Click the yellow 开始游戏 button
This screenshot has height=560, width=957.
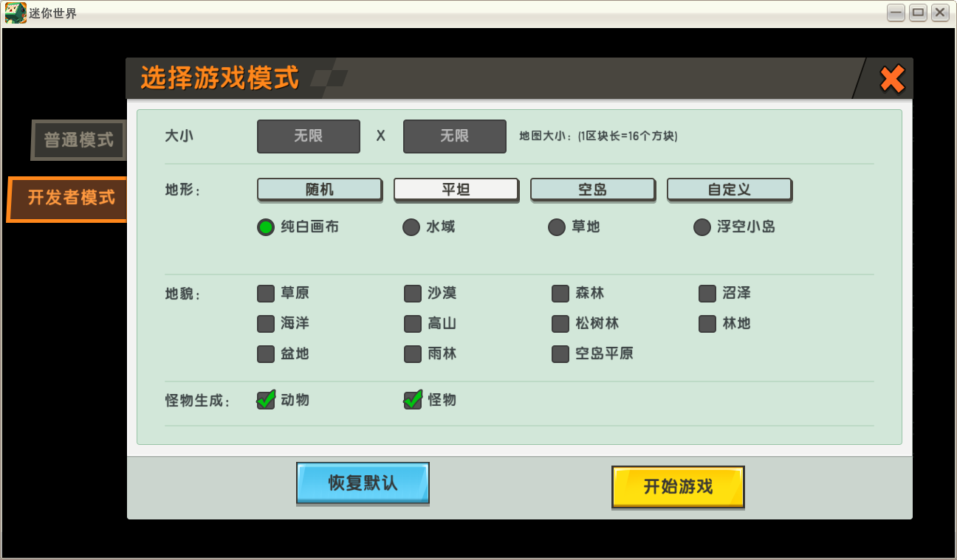678,487
